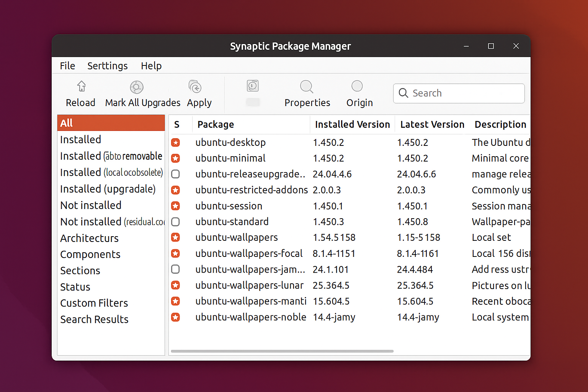The width and height of the screenshot is (588, 392).
Task: Click the star status icon for ubuntu-desktop
Action: pos(175,142)
